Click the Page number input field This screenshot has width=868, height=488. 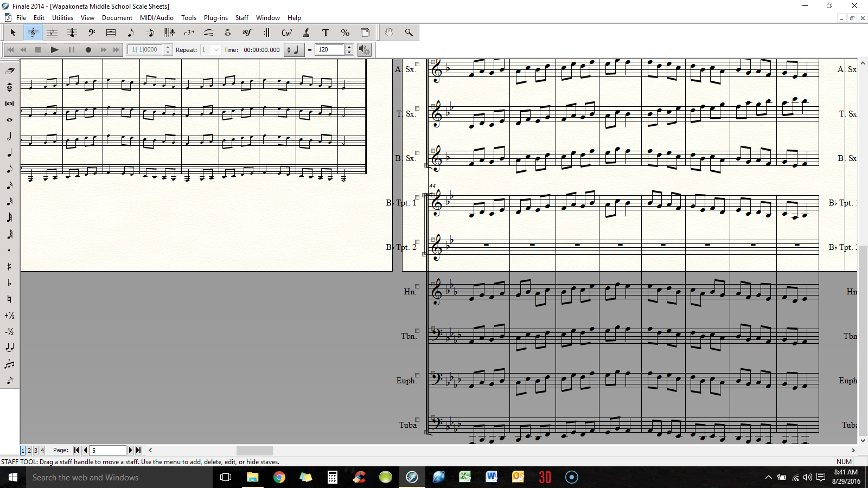pos(107,450)
